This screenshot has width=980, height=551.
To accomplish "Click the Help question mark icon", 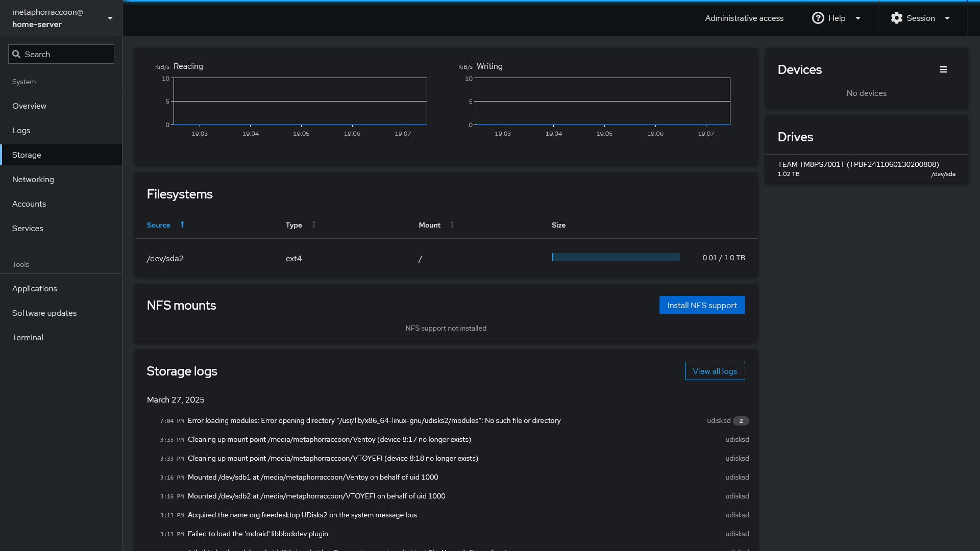I will (818, 18).
